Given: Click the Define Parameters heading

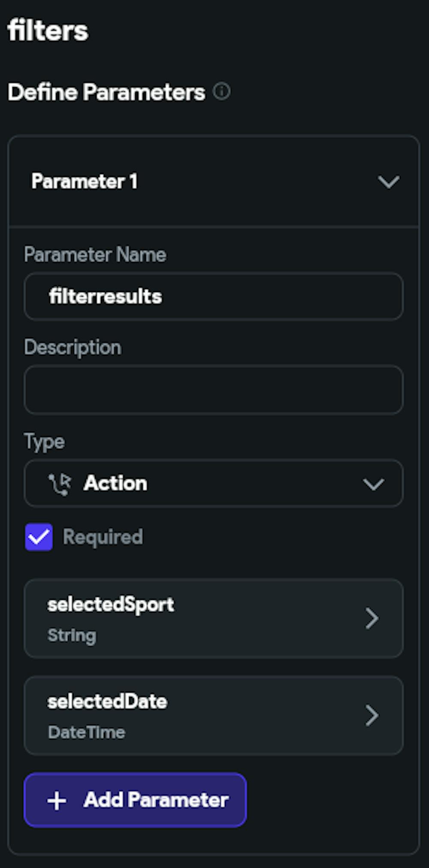Looking at the screenshot, I should pos(106,92).
